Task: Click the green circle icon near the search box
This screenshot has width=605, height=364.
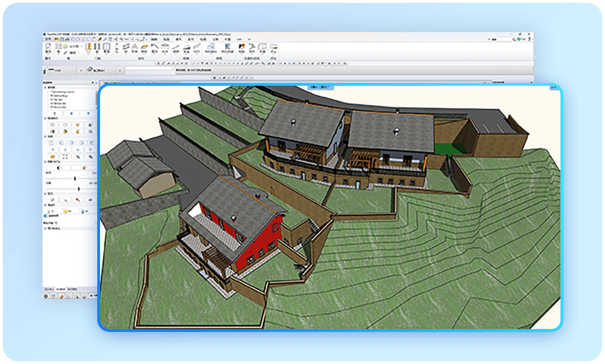Action: click(519, 39)
